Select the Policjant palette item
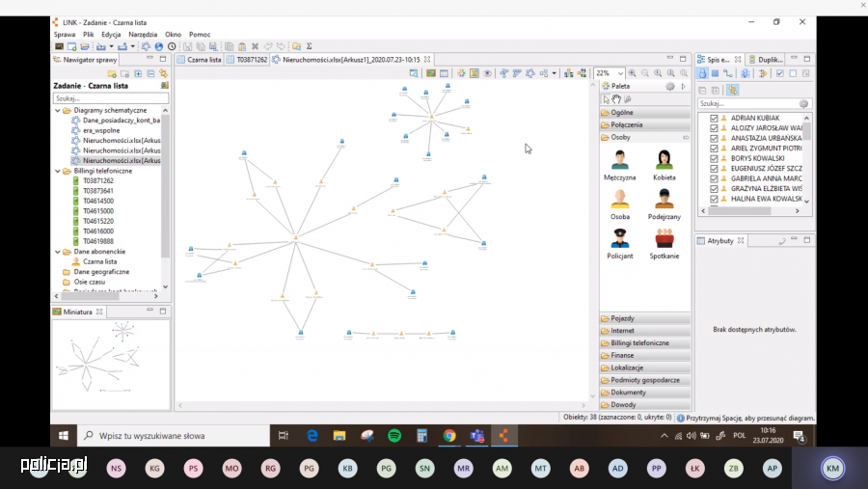 point(620,244)
